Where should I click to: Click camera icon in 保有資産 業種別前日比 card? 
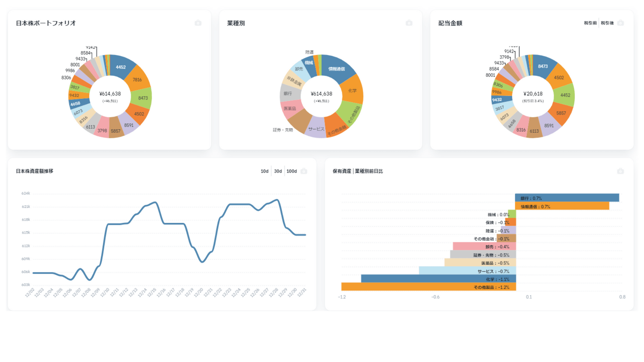[x=620, y=171]
